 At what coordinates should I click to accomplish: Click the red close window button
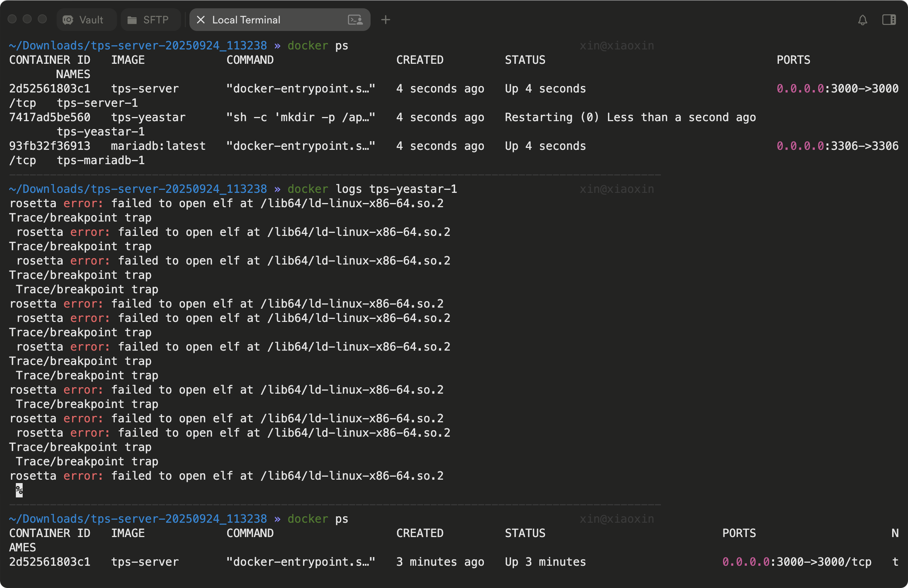pyautogui.click(x=12, y=19)
